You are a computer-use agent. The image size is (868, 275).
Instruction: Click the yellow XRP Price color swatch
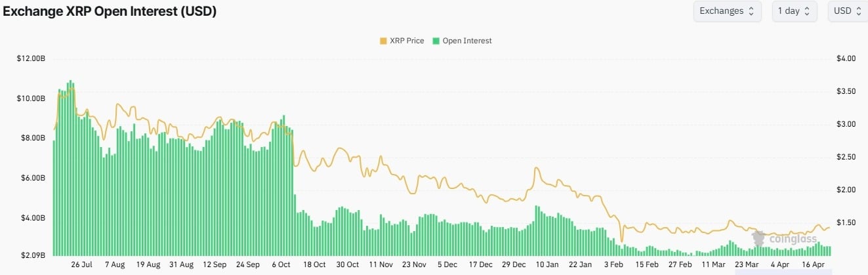click(383, 41)
